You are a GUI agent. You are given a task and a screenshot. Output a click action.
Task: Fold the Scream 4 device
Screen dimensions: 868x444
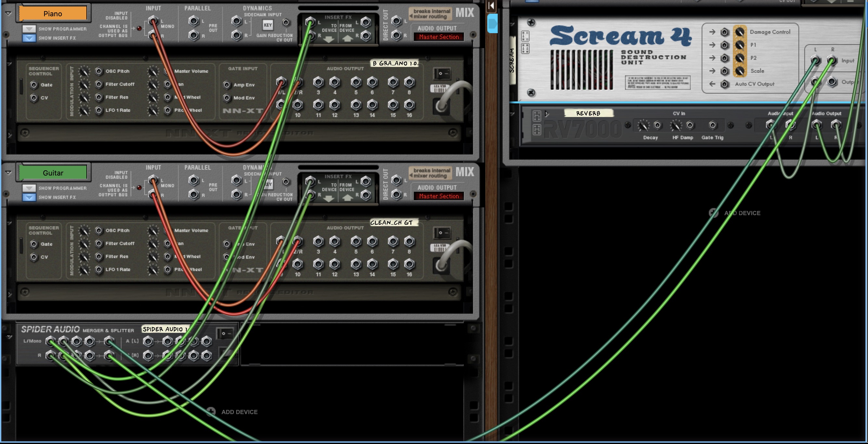click(512, 24)
